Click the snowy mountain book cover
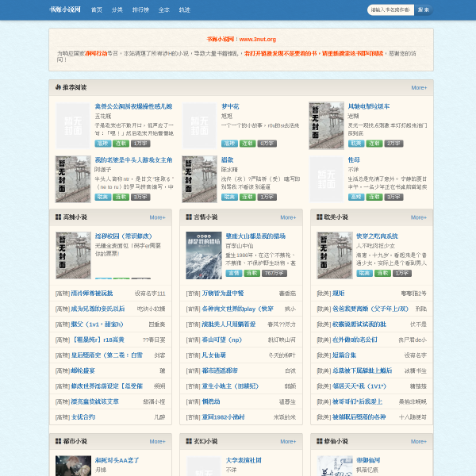476x476 pixels. pyautogui.click(x=204, y=255)
